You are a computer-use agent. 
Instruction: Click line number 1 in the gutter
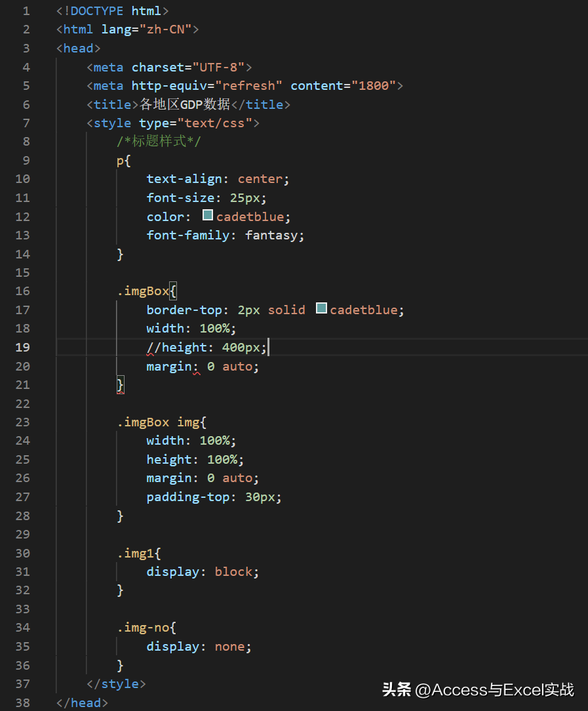26,11
